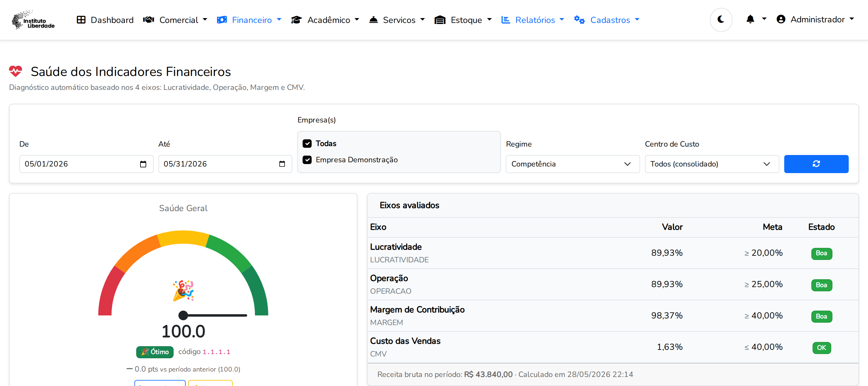Go to Dashboard
868x386 pixels.
[x=105, y=20]
